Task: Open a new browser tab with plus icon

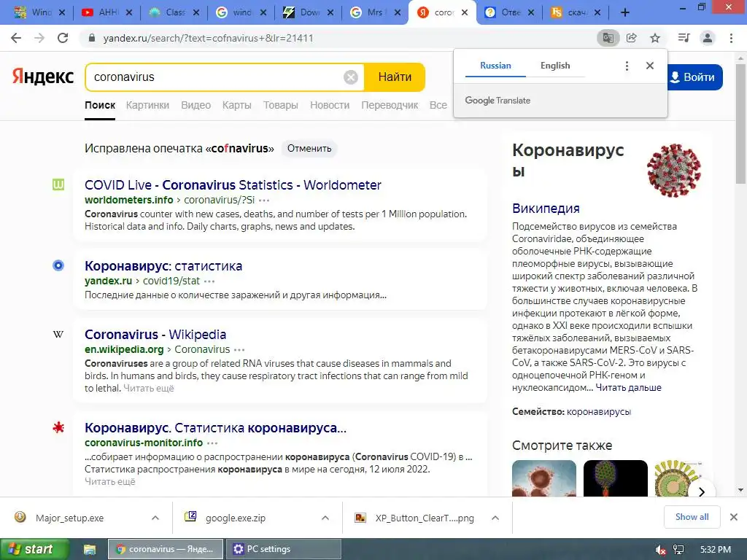Action: point(625,12)
